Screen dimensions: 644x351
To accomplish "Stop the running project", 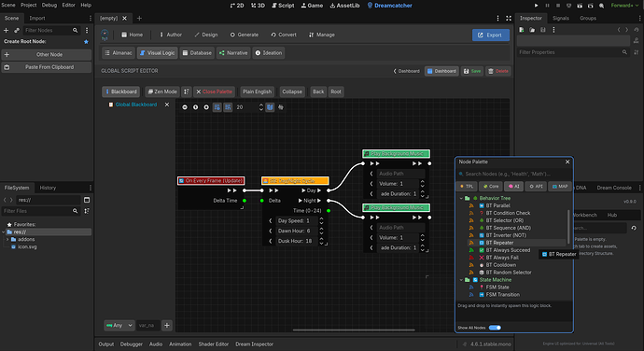I will pyautogui.click(x=558, y=6).
